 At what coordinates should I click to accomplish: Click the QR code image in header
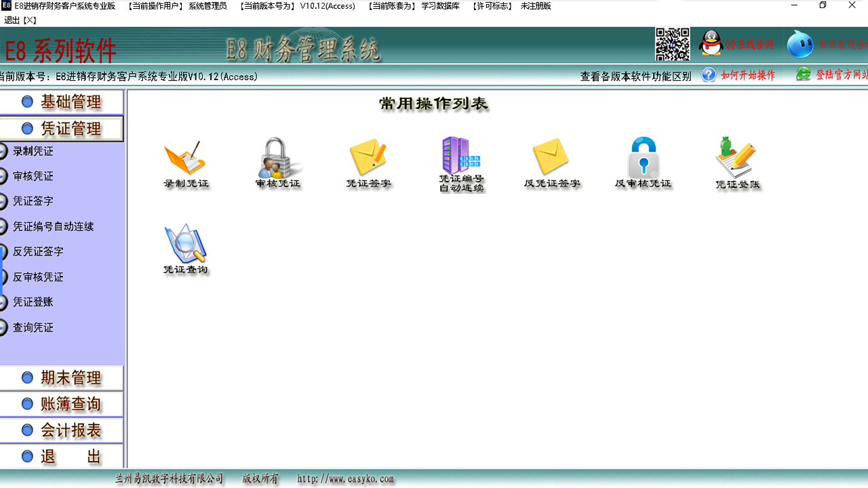click(x=673, y=45)
